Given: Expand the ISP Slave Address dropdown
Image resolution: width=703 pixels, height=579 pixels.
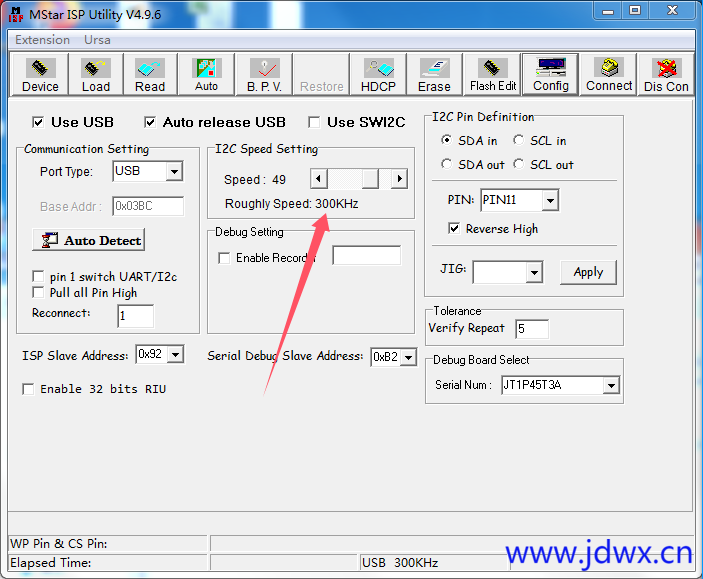Looking at the screenshot, I should coord(175,355).
